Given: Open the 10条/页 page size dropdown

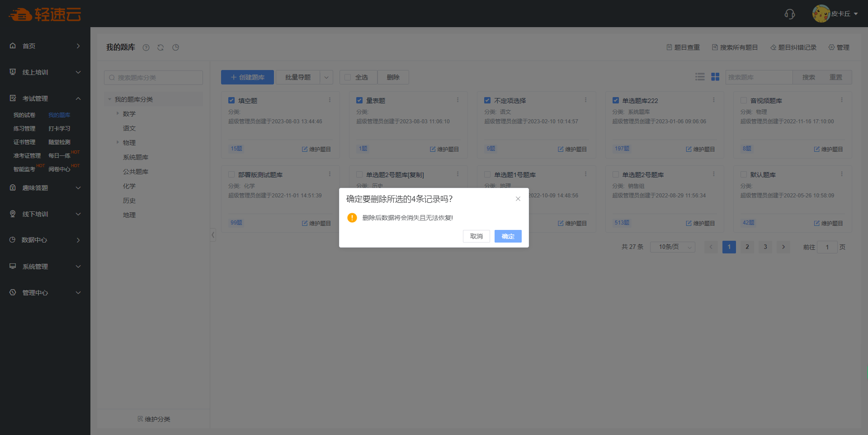Looking at the screenshot, I should point(672,247).
